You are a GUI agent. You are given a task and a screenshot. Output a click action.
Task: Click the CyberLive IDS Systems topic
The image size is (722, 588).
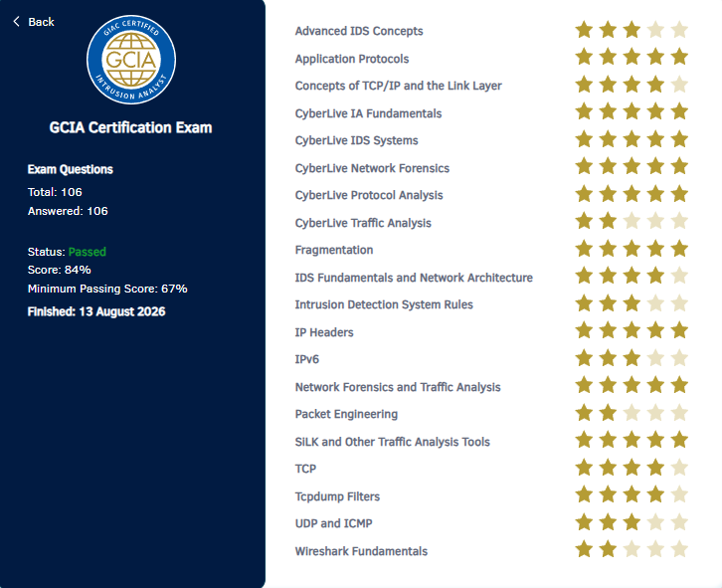[x=356, y=140]
